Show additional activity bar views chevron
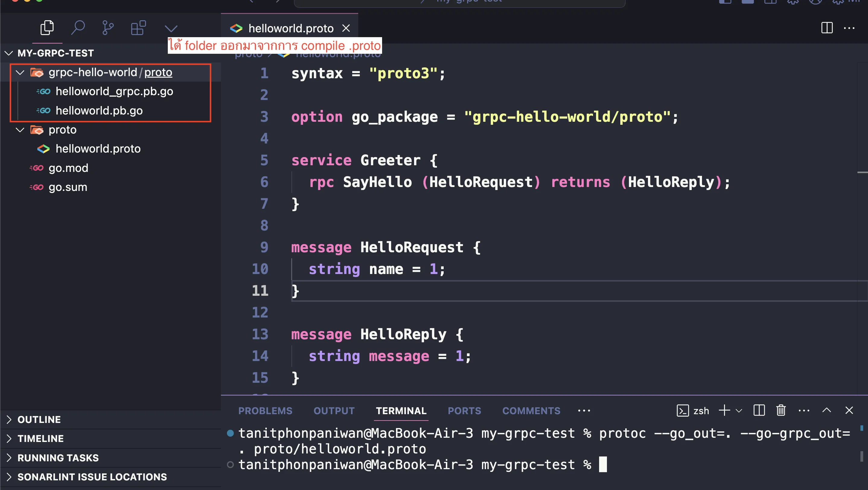 171,28
